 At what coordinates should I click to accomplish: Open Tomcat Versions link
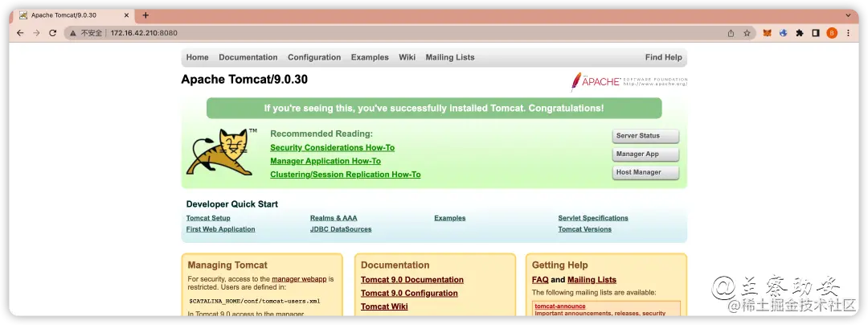coord(584,229)
